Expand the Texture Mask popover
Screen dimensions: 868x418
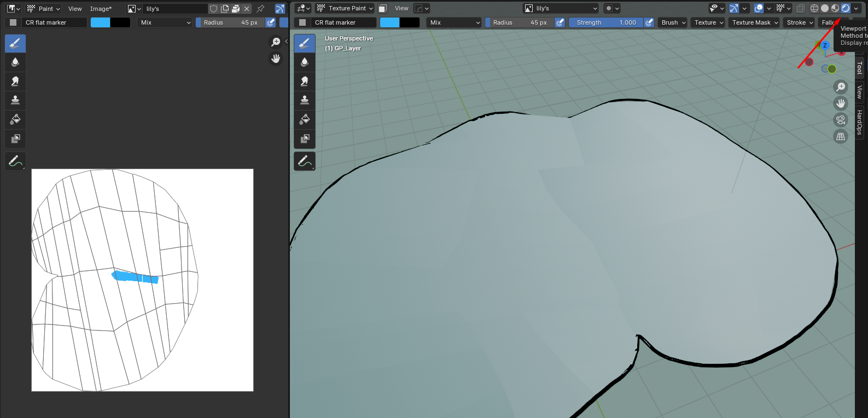coord(755,22)
